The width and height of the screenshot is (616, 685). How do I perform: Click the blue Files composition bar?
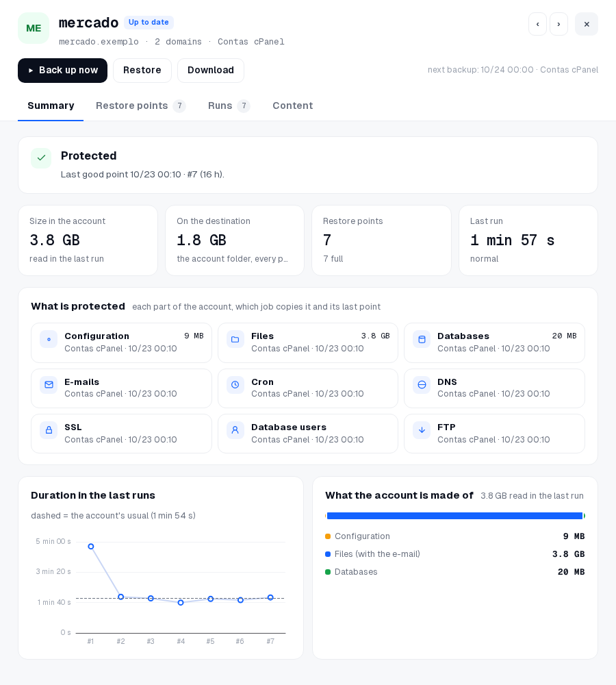(454, 516)
